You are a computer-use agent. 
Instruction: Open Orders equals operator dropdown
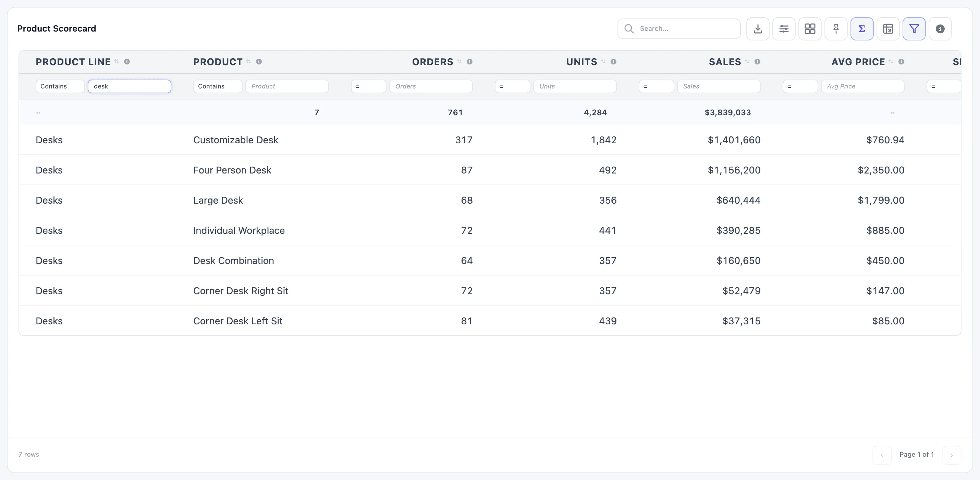[368, 86]
